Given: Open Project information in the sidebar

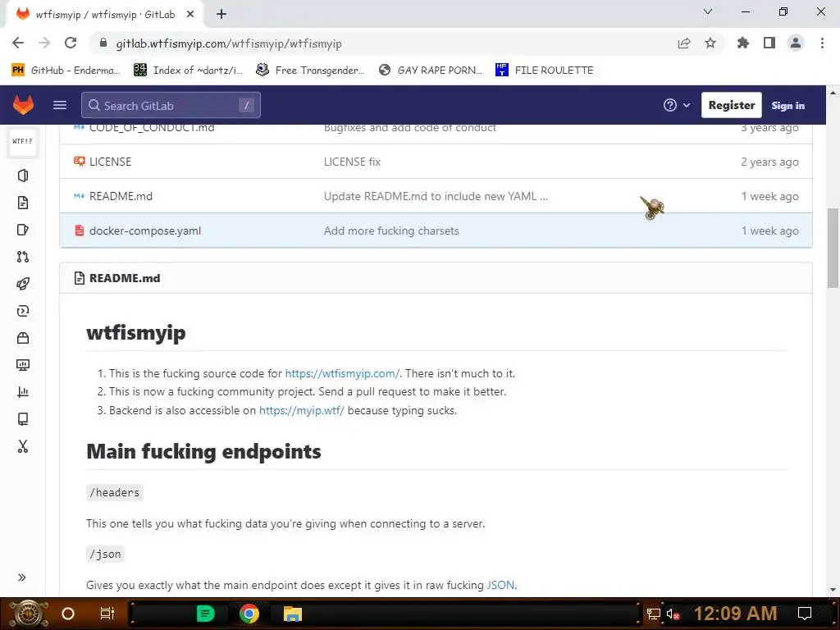Looking at the screenshot, I should [x=22, y=176].
